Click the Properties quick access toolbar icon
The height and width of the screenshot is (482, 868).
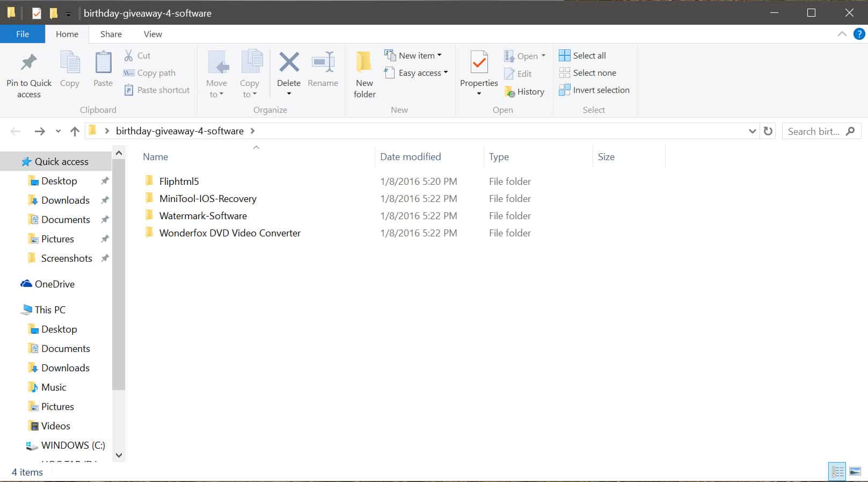pos(37,13)
